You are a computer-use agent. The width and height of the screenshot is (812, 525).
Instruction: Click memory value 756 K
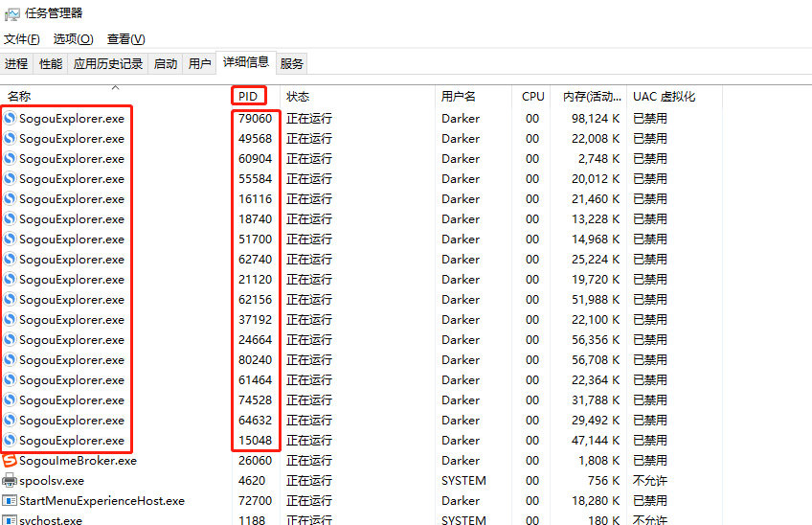(x=603, y=480)
